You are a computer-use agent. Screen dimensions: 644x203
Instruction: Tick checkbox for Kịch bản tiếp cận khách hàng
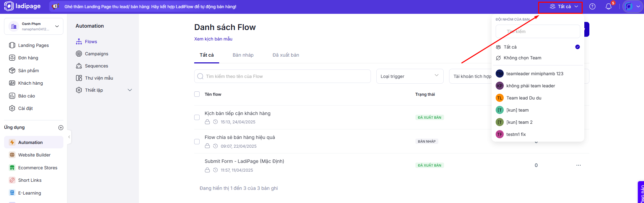coord(197,117)
